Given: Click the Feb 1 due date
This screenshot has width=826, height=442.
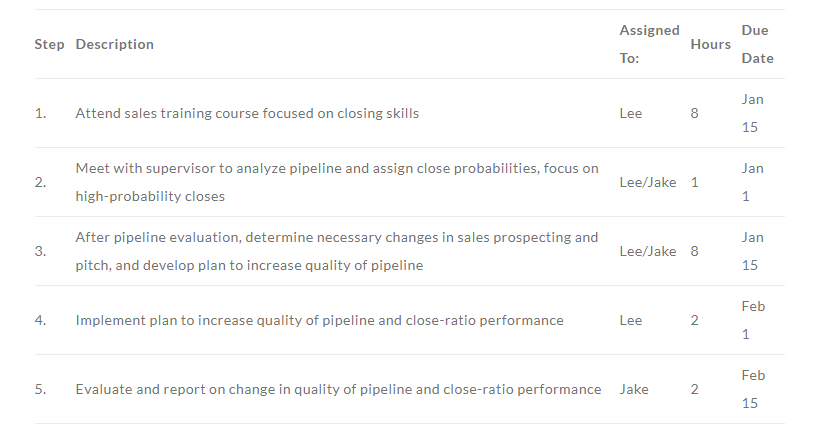Looking at the screenshot, I should (x=753, y=320).
